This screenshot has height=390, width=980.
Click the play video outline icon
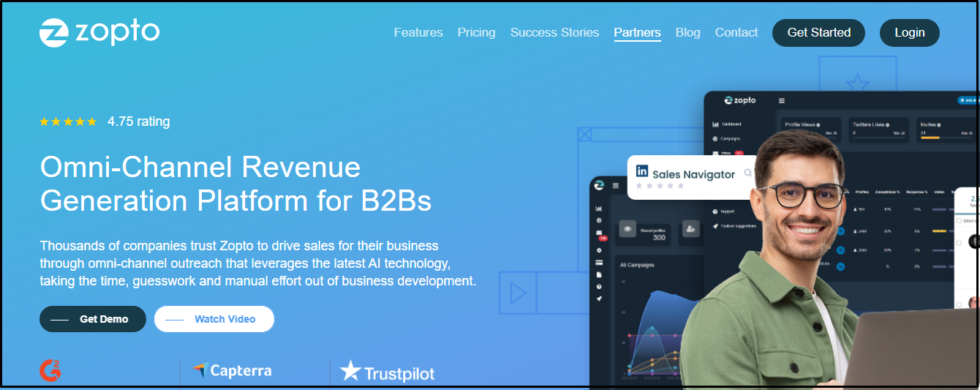519,293
